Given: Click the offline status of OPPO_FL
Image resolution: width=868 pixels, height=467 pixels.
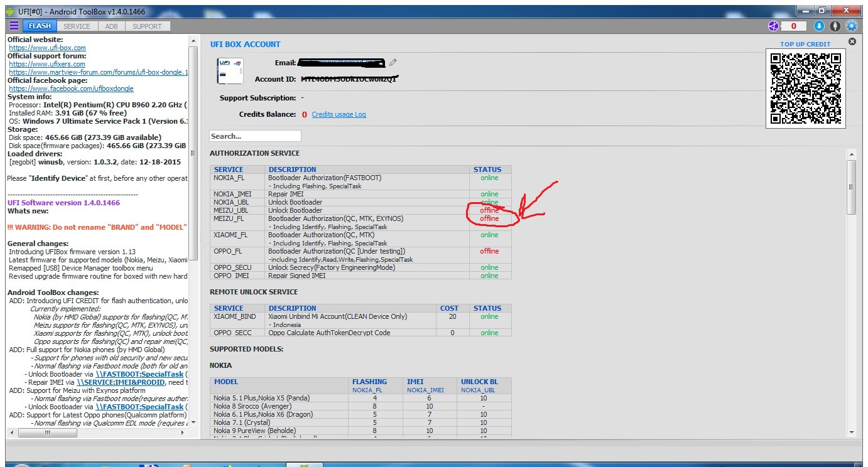Looking at the screenshot, I should [489, 251].
